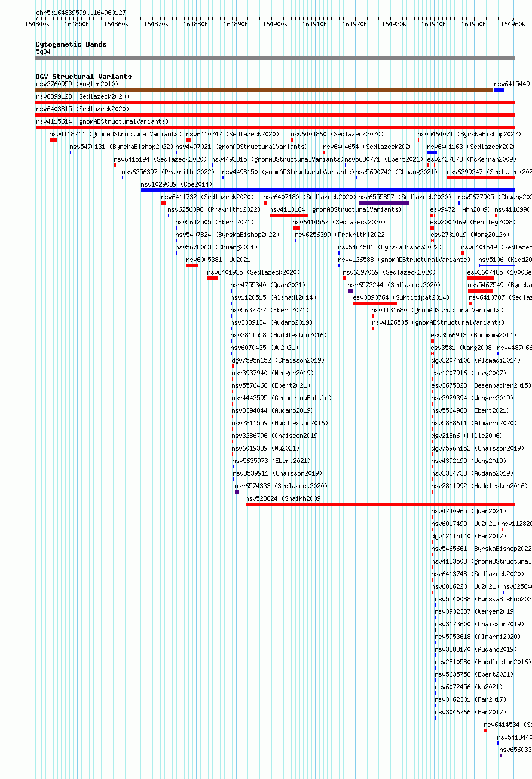Select the nsv528624 (Shaikh2009) red bar
The image size is (532, 779).
380,504
